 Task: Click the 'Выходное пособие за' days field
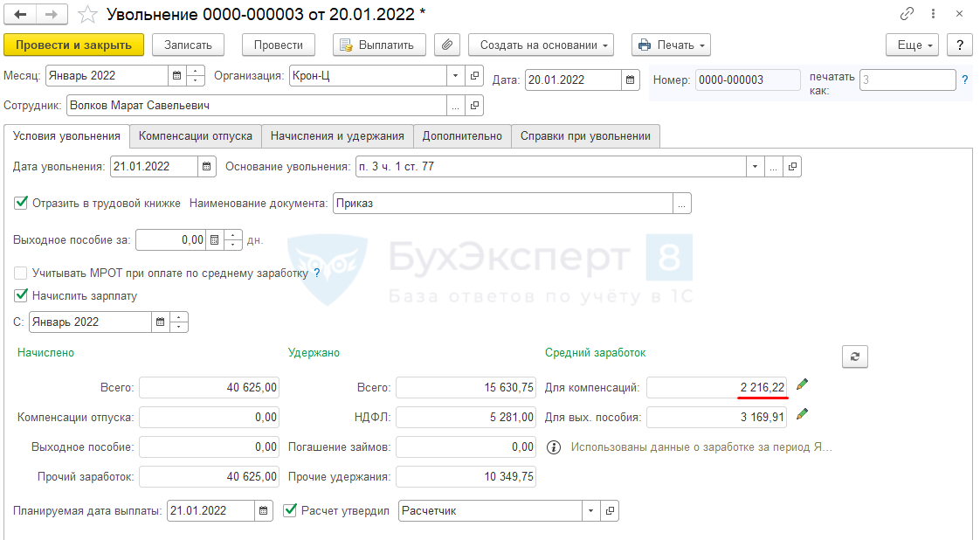click(x=171, y=239)
